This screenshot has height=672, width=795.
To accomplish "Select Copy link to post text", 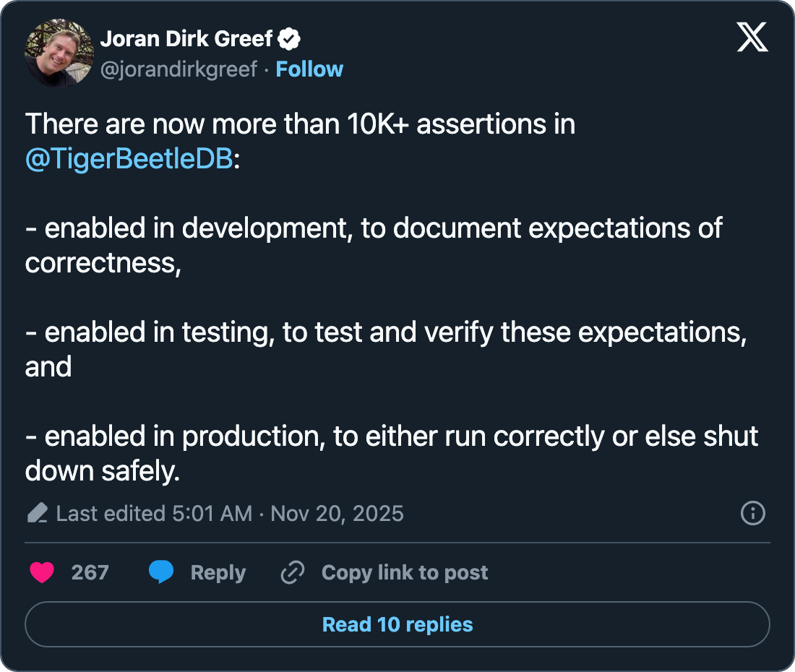I will pyautogui.click(x=405, y=573).
